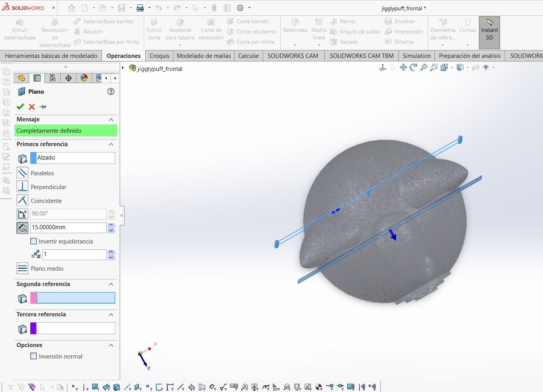543x392 pixels.
Task: Click the Home icon in the title toolbar
Action: tap(71, 8)
